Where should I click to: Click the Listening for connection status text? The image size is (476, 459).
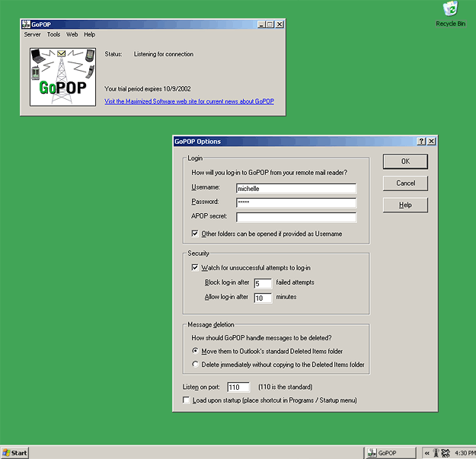click(x=164, y=54)
